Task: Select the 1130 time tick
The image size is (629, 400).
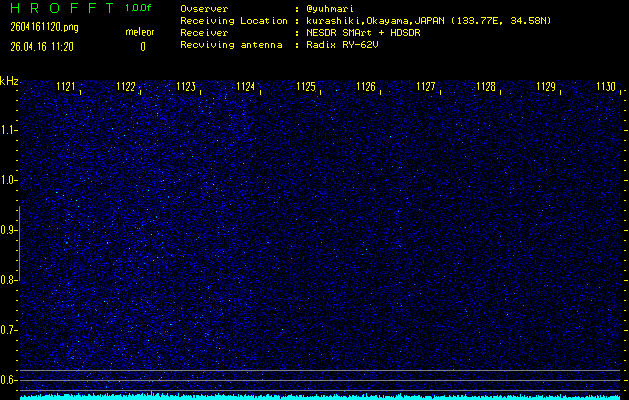Action: 606,87
